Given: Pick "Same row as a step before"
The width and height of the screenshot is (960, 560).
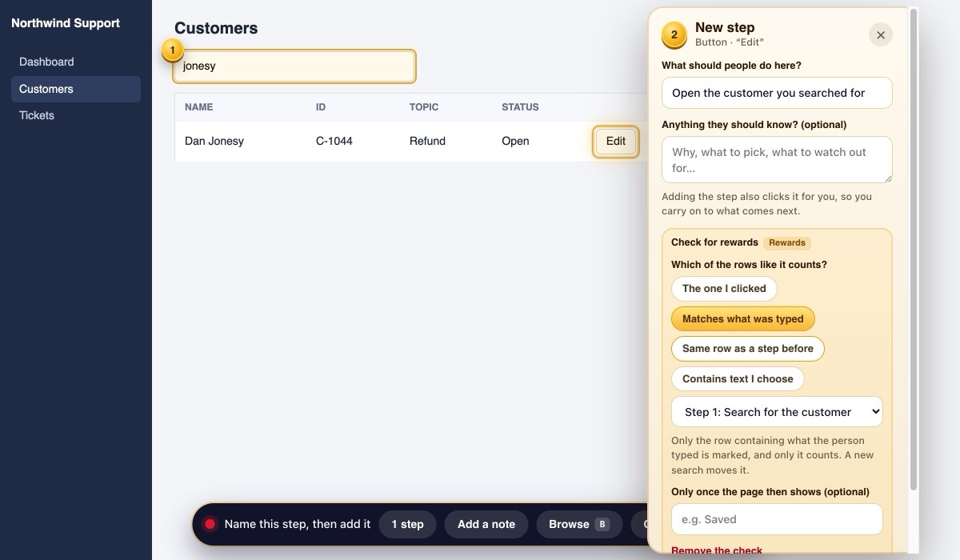Looking at the screenshot, I should (747, 349).
